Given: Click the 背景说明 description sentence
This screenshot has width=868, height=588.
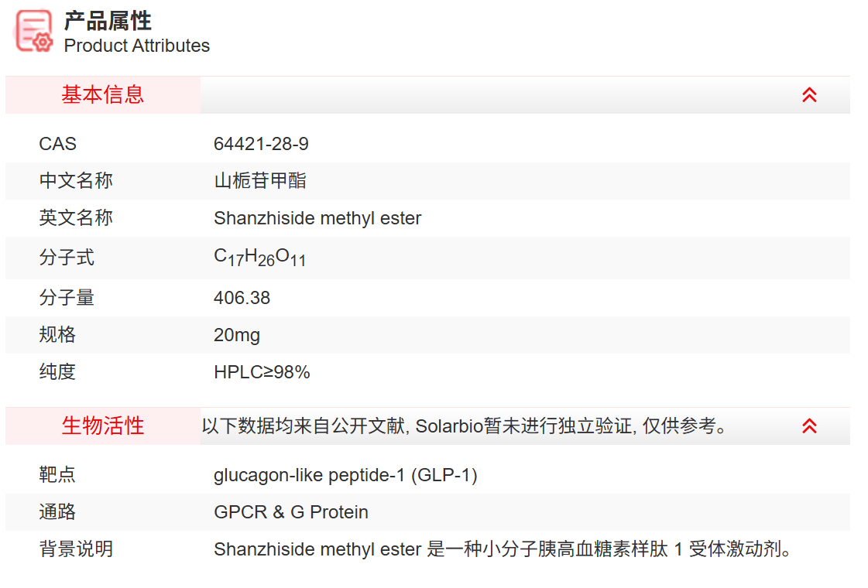Looking at the screenshot, I should (503, 549).
